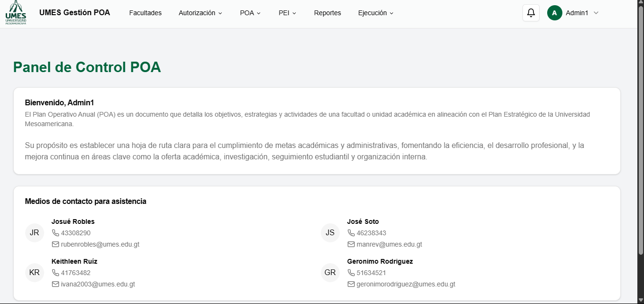The width and height of the screenshot is (644, 304).
Task: Expand the Ejecución dropdown menu
Action: point(376,13)
